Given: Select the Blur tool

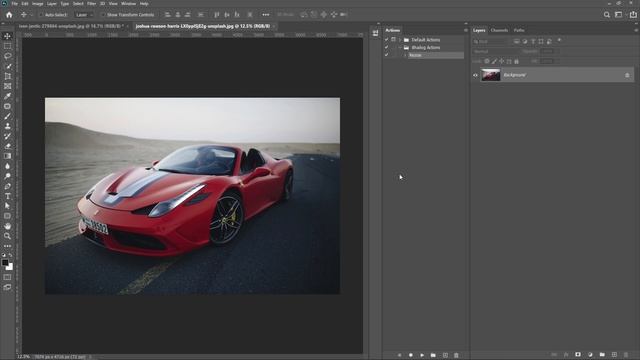Looking at the screenshot, I should (7, 166).
